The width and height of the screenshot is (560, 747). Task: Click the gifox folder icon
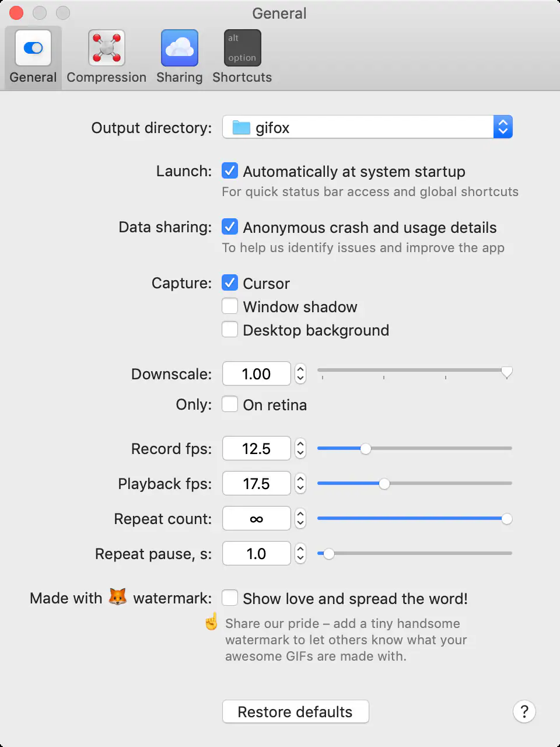242,127
